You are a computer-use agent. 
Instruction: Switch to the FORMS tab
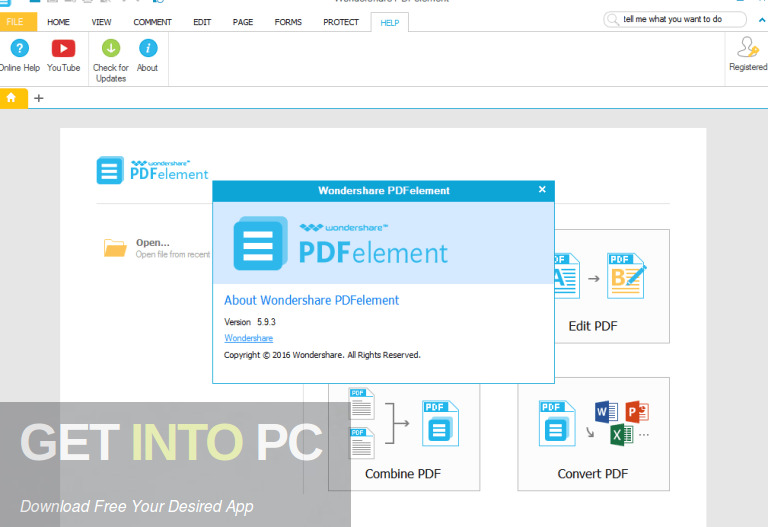pos(288,22)
